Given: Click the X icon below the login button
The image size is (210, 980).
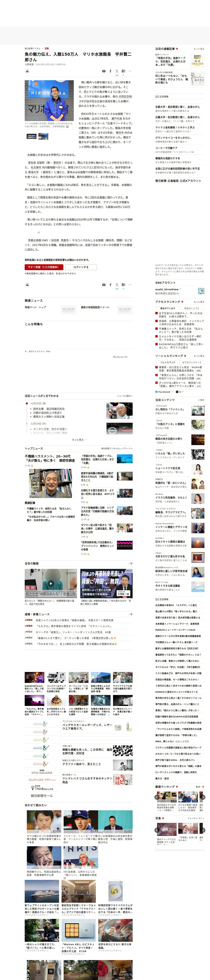Looking at the screenshot, I should pos(117,285).
